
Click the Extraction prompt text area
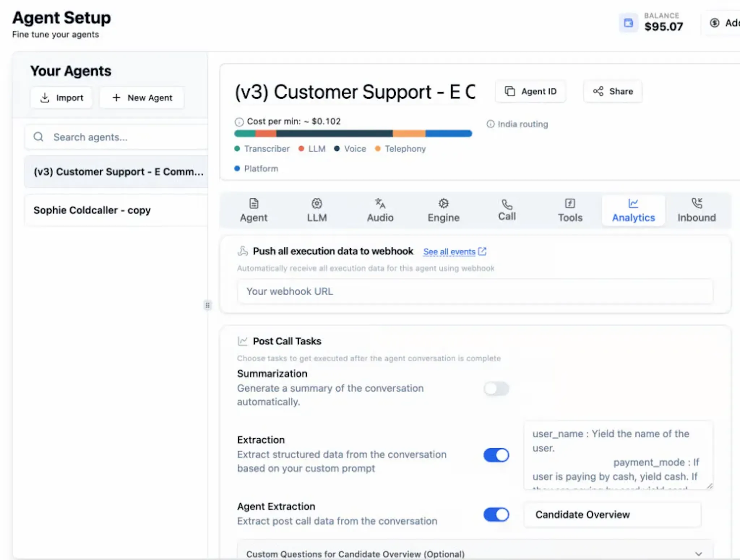[618, 455]
